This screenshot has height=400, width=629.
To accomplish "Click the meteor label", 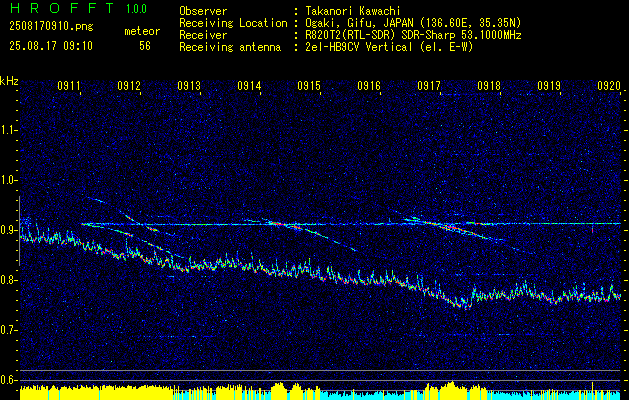I will (142, 31).
